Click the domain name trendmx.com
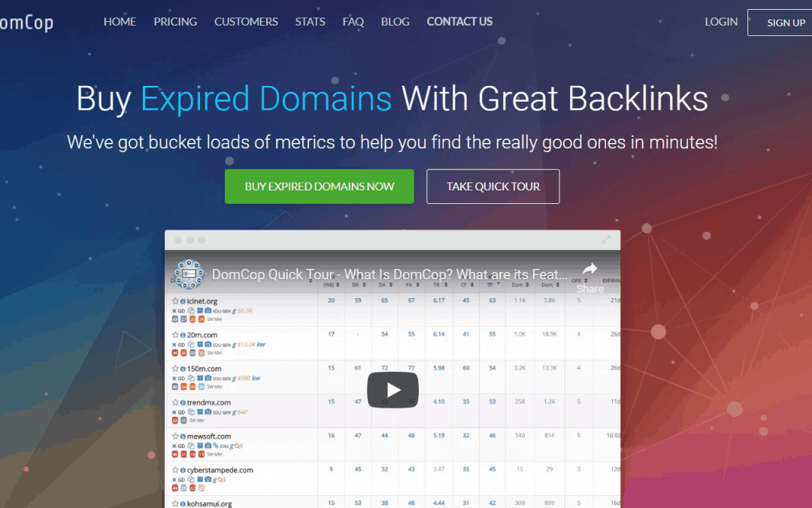The width and height of the screenshot is (812, 508). 209,402
